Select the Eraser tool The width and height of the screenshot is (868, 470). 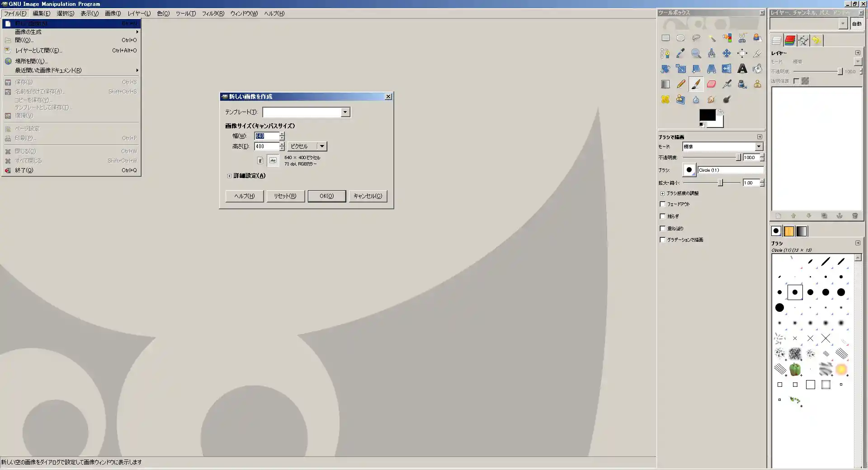pyautogui.click(x=711, y=84)
